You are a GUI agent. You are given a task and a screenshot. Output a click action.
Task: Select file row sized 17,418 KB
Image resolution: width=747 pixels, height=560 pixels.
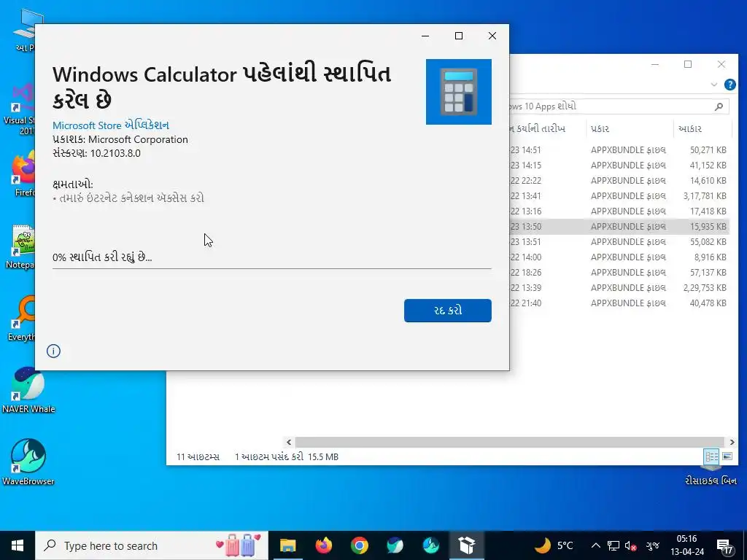[x=619, y=211]
